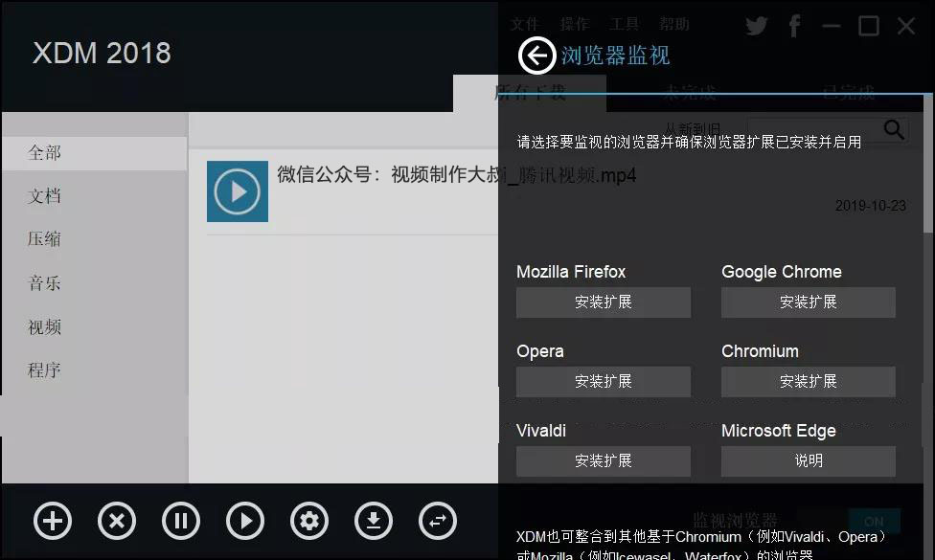The height and width of the screenshot is (560, 935).
Task: Pause the download with the pause icon
Action: tap(181, 522)
